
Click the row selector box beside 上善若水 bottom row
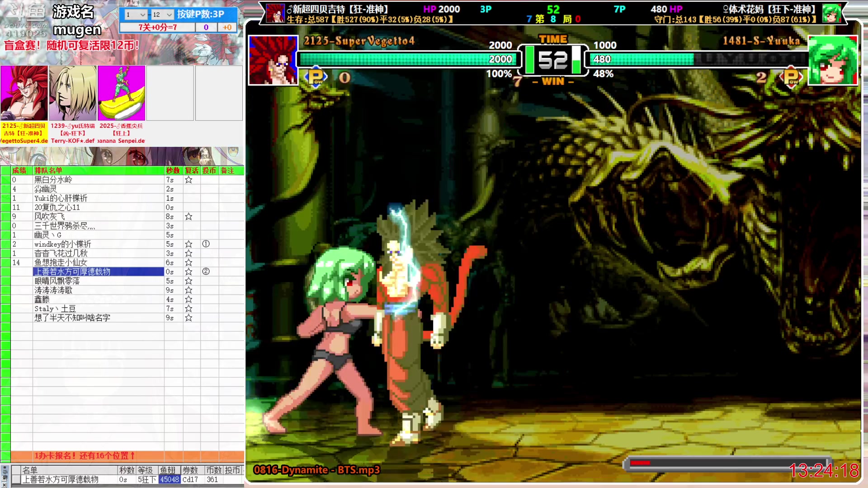click(x=16, y=479)
